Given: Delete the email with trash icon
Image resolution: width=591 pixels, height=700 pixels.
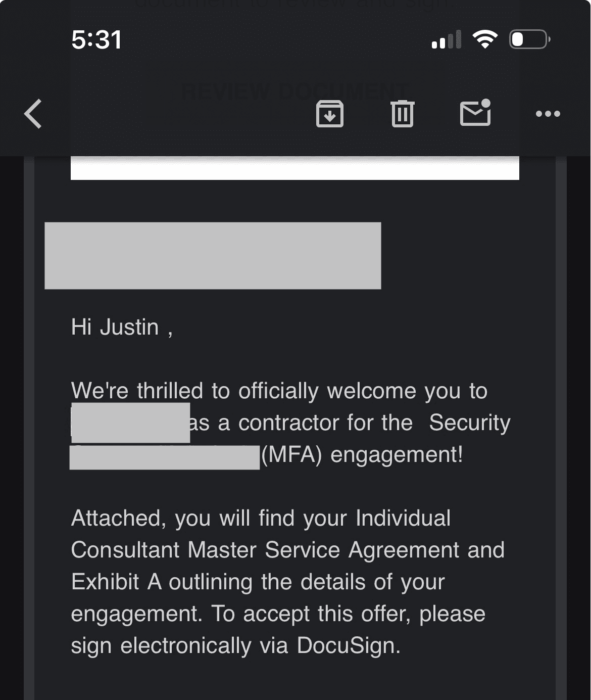Looking at the screenshot, I should (x=402, y=114).
